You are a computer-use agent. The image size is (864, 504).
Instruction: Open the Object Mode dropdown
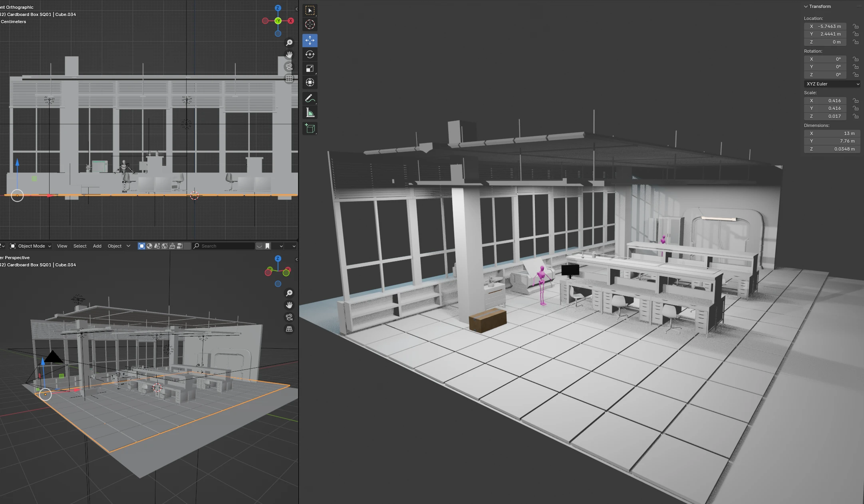pos(31,246)
